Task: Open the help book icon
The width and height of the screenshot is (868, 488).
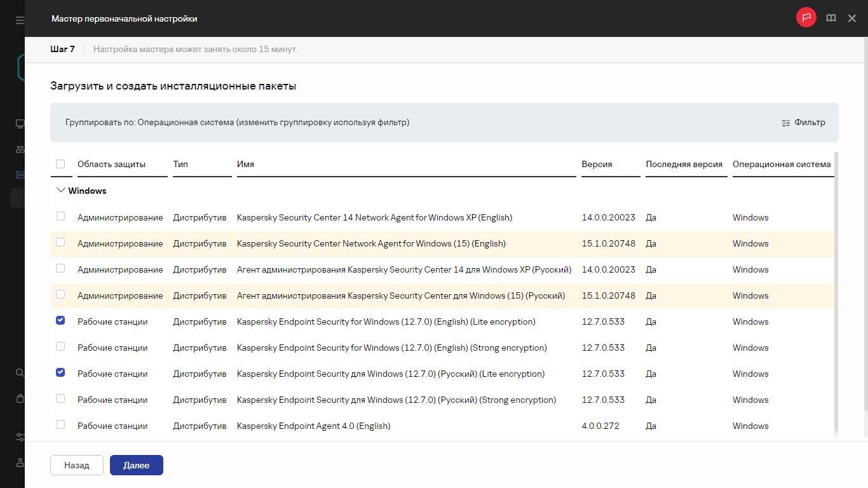Action: (x=831, y=18)
